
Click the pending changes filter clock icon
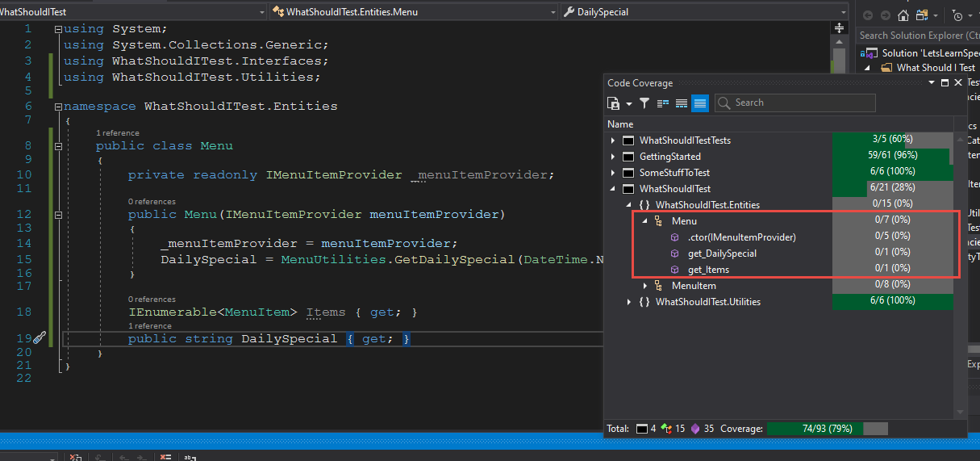coord(957,15)
